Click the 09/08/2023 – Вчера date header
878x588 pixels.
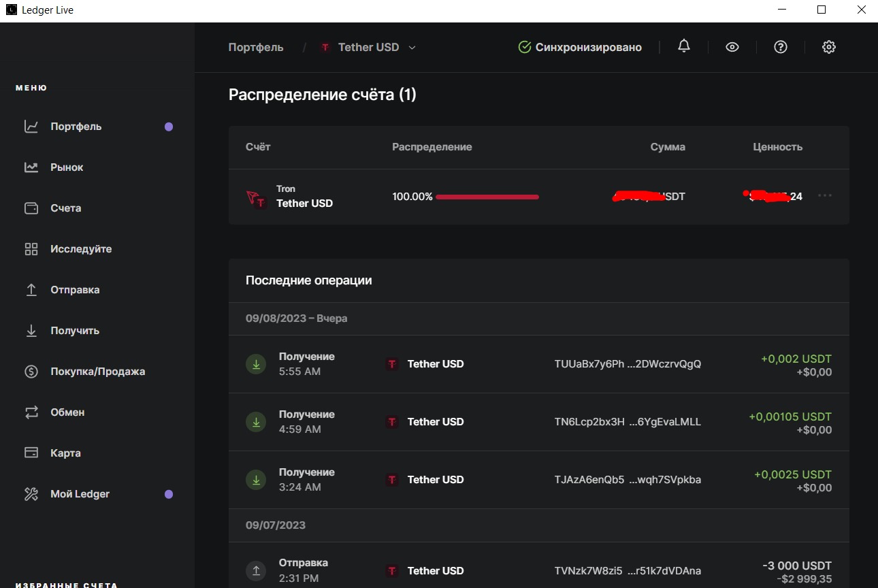click(297, 318)
